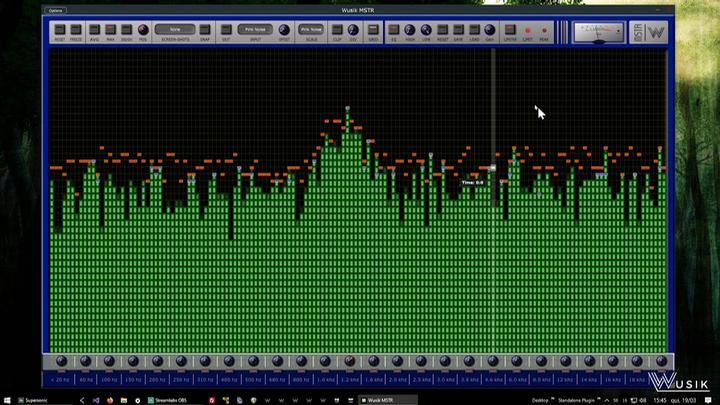Toggle the Limiter button
Viewport: 720px width, 405px height.
510,30
